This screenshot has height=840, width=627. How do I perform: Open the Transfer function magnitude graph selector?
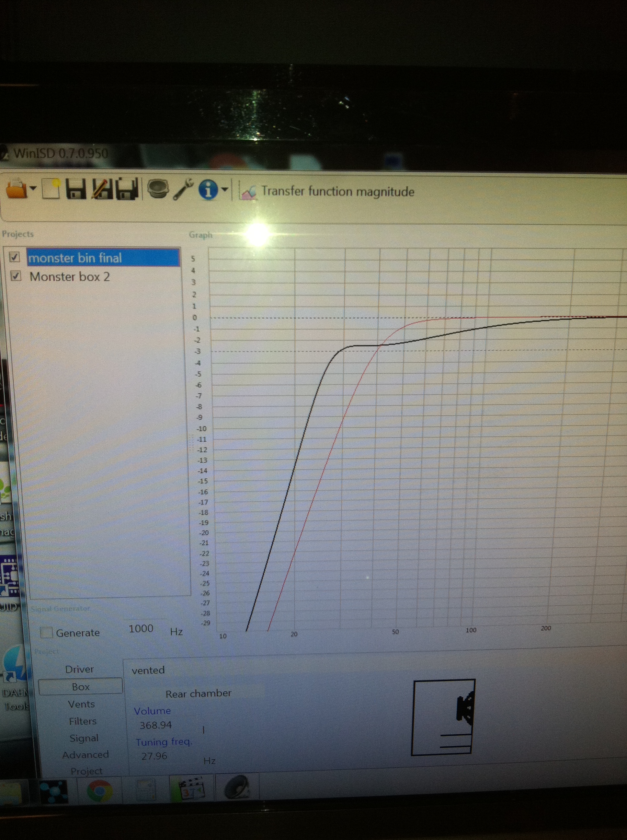(x=337, y=192)
